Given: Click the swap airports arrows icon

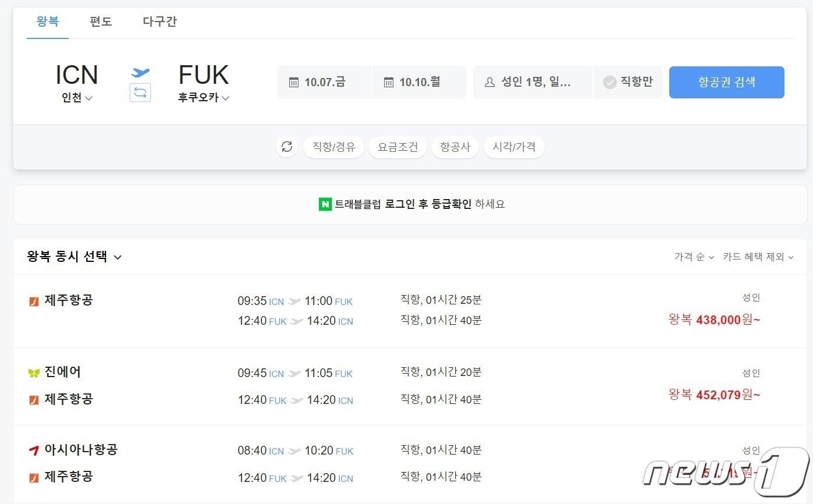Looking at the screenshot, I should tap(140, 93).
